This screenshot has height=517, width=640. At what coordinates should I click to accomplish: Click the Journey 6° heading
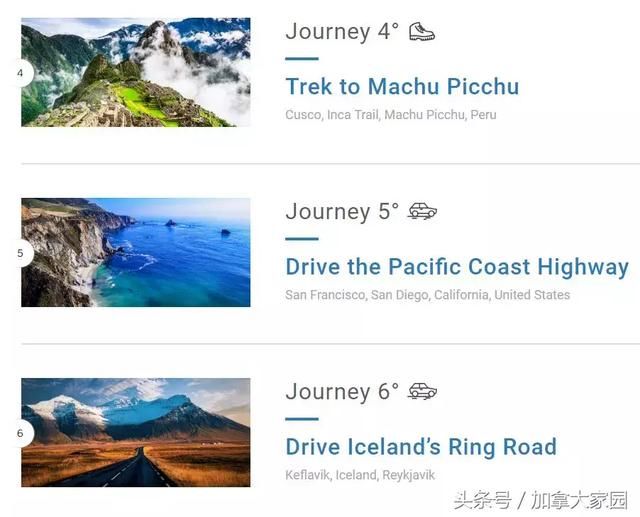[342, 391]
